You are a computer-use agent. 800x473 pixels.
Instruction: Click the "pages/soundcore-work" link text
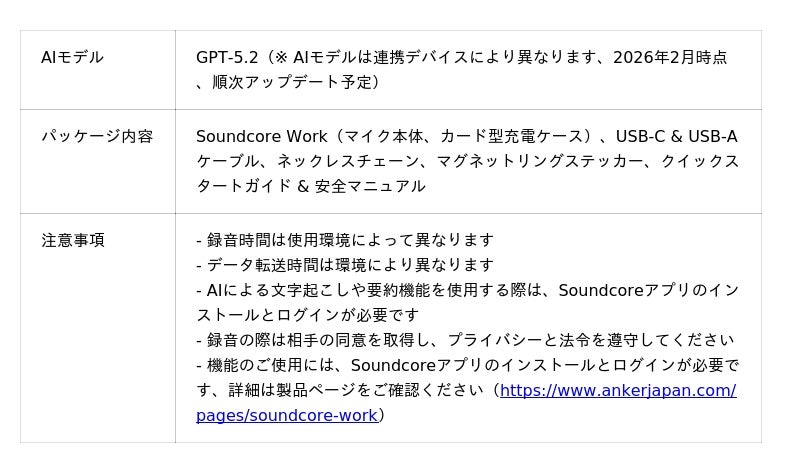coord(287,415)
